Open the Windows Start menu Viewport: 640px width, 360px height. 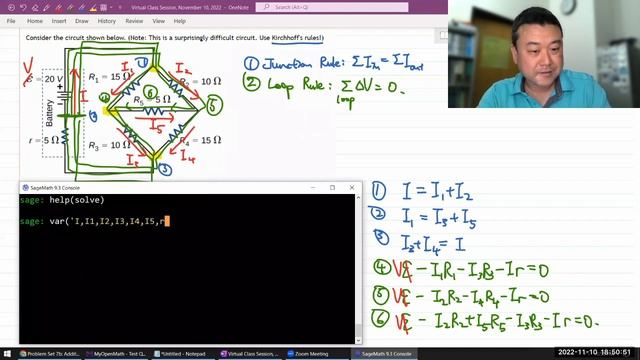click(7, 353)
